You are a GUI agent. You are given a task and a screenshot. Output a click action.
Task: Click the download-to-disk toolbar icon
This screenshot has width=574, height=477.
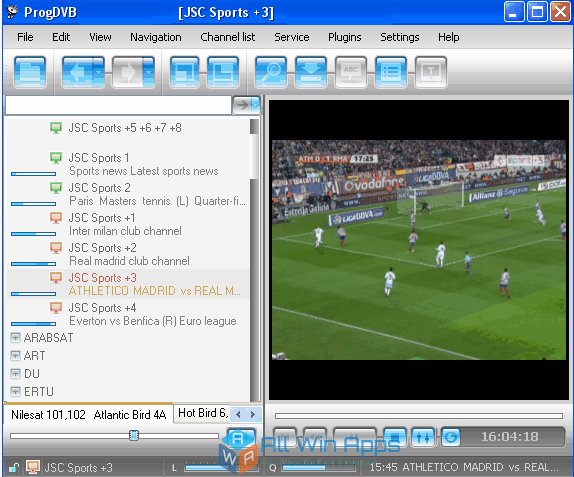tap(310, 72)
